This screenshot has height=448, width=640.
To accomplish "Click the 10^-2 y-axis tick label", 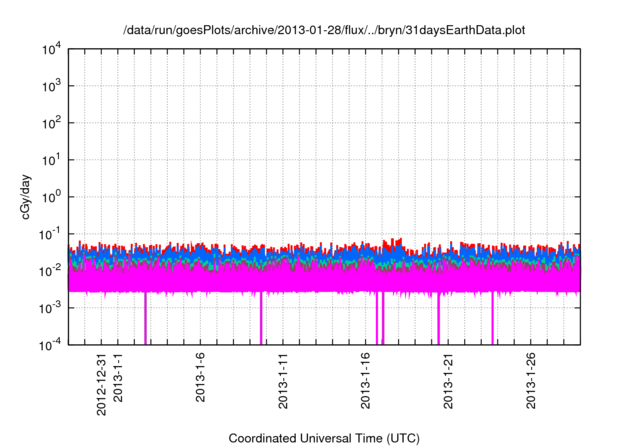I will [50, 271].
